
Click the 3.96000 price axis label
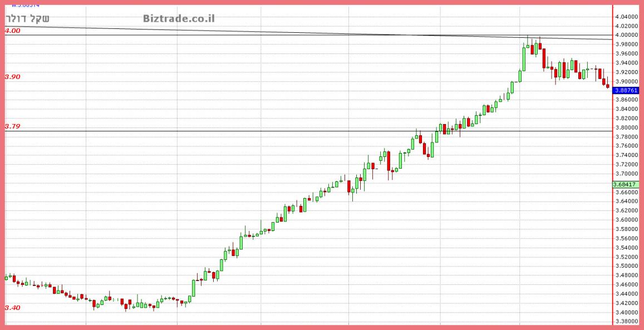click(x=626, y=53)
